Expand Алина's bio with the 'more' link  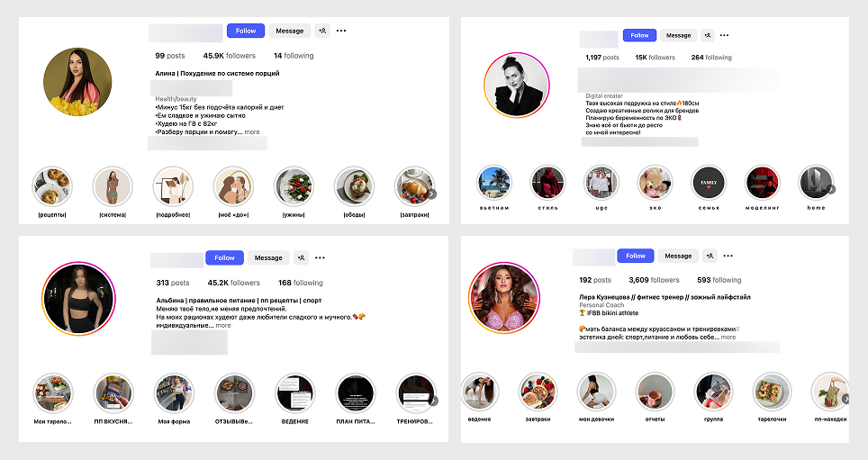pos(252,131)
